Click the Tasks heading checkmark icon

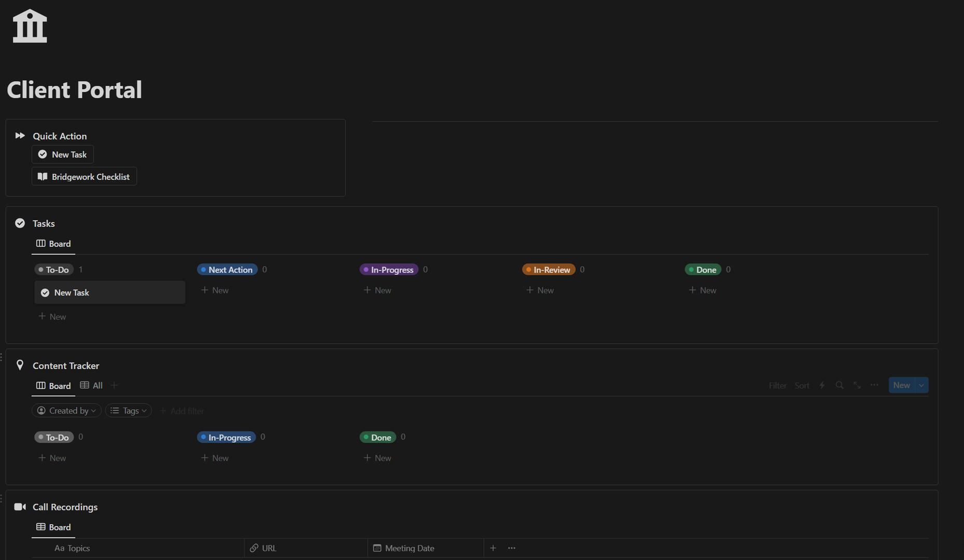20,223
